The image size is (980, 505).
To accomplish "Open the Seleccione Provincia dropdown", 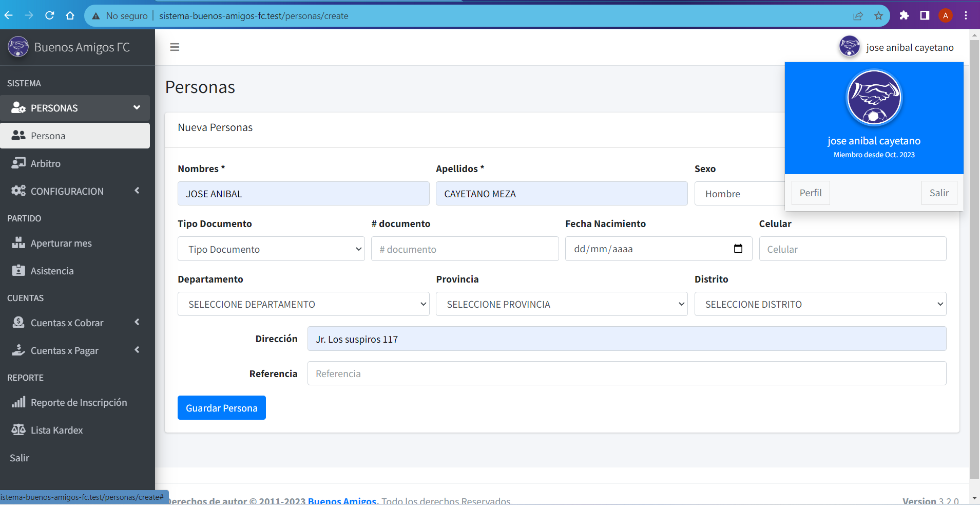I will point(561,304).
